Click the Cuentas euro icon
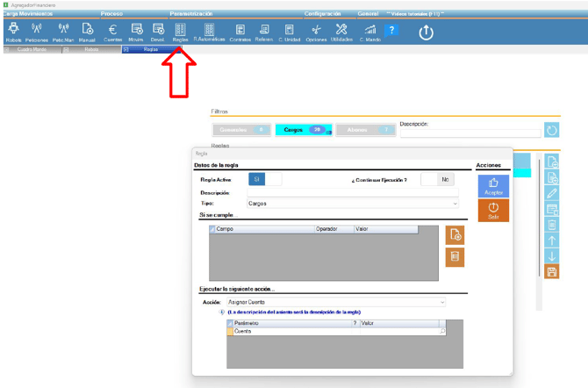 click(x=112, y=32)
